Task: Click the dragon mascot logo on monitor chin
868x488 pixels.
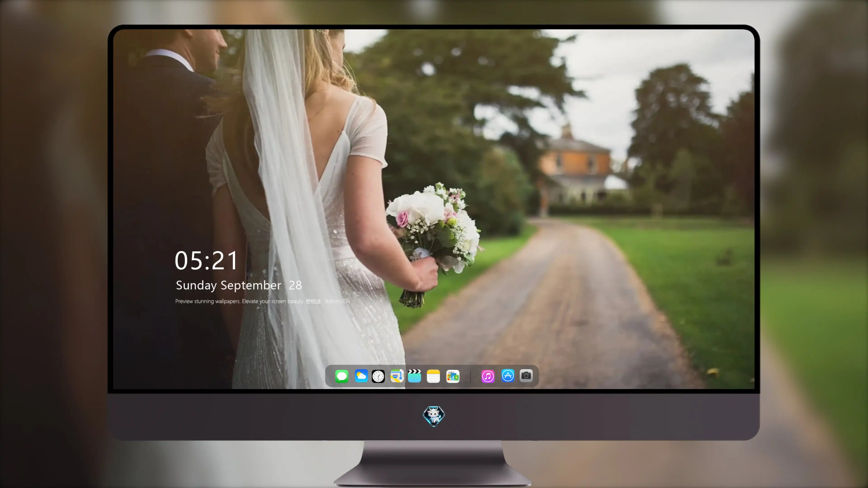Action: click(434, 416)
